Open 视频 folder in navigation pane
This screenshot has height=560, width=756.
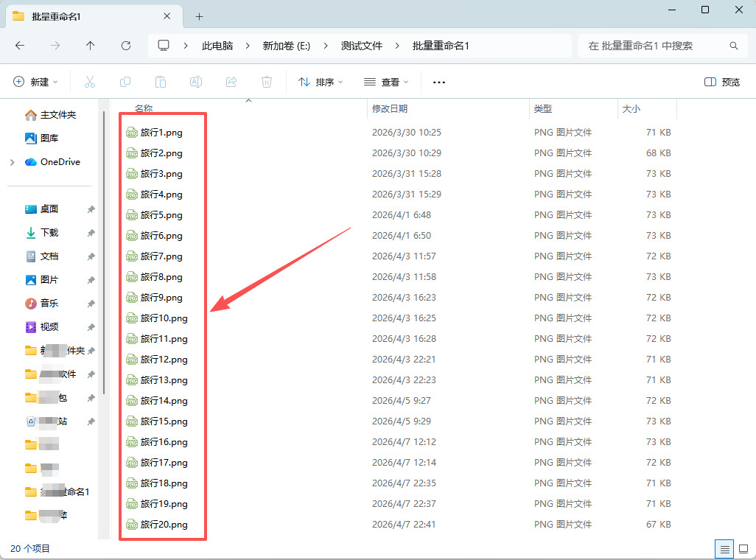(x=42, y=327)
